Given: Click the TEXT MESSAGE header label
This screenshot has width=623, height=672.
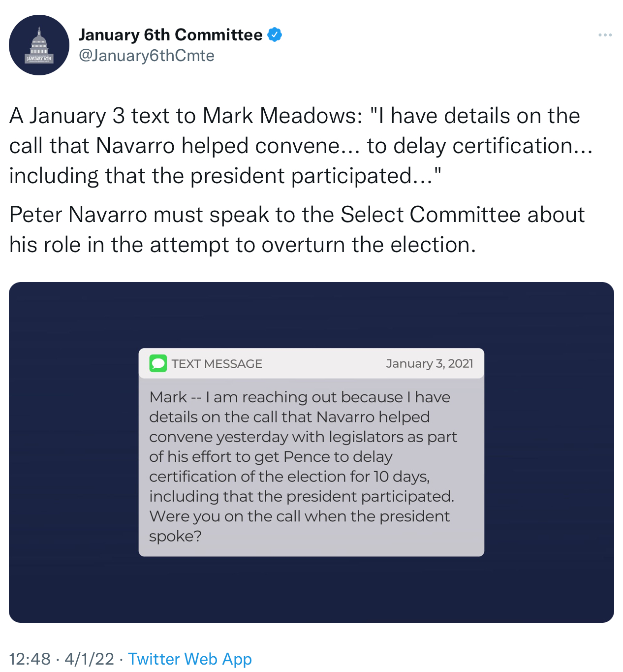Looking at the screenshot, I should [x=217, y=364].
